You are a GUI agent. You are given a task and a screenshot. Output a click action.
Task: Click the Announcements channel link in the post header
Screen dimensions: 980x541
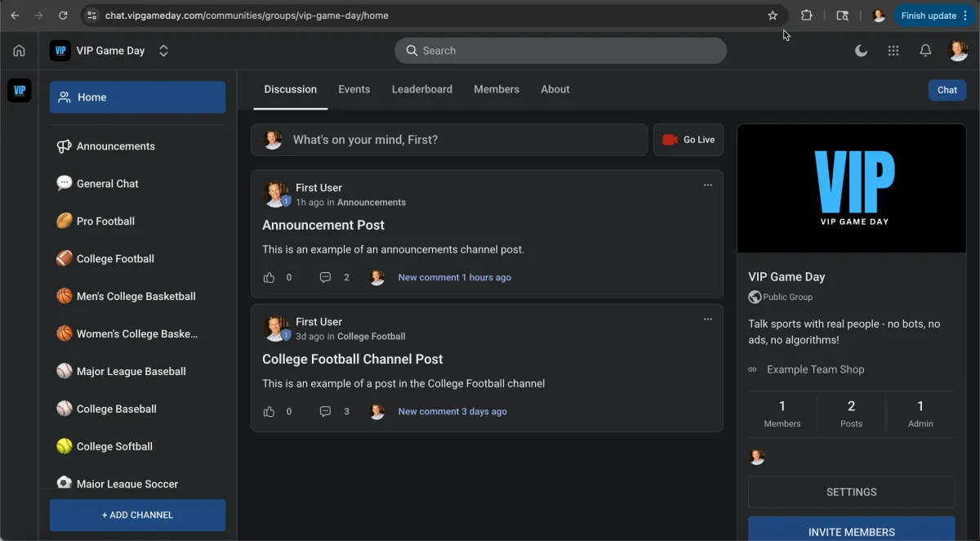click(372, 202)
